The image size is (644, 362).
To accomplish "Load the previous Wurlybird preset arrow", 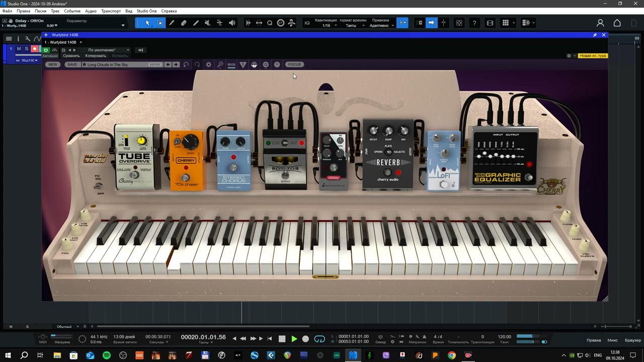I will [x=169, y=64].
